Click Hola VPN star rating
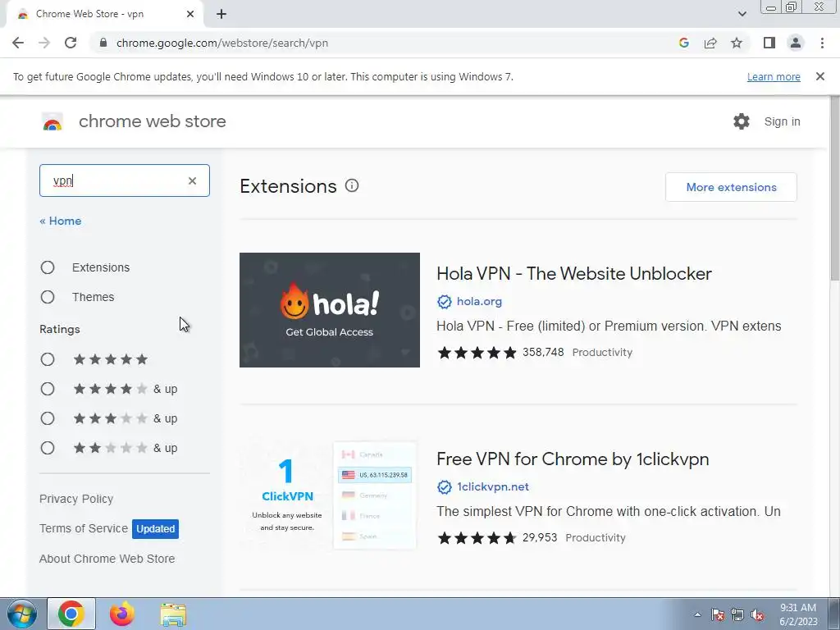Image resolution: width=840 pixels, height=630 pixels. pos(477,353)
